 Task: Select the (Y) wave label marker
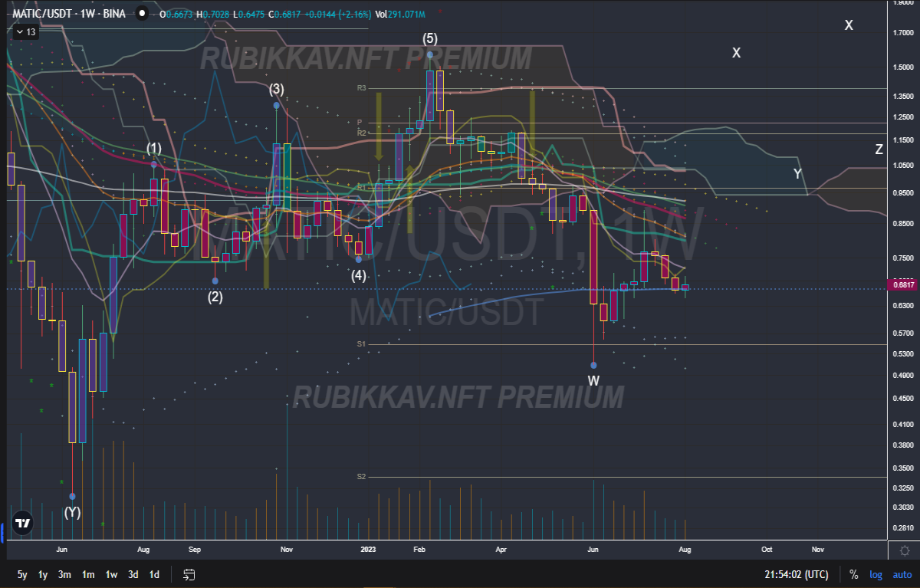point(72,512)
